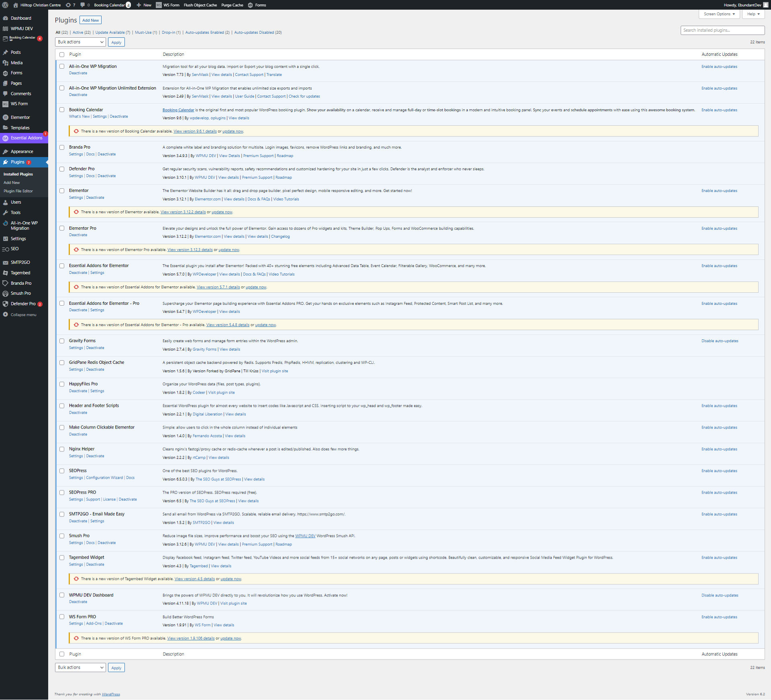
Task: Click the WordPress logo in admin bar
Action: [x=5, y=5]
